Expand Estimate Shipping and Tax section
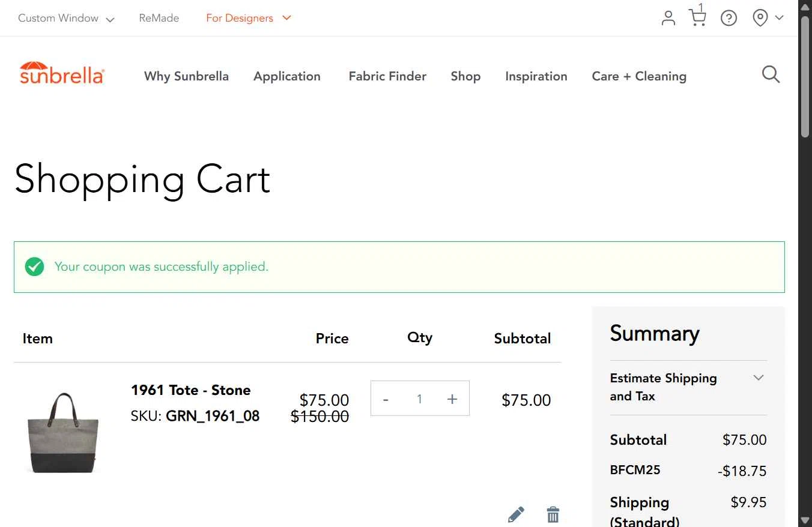This screenshot has width=812, height=527. [x=688, y=387]
